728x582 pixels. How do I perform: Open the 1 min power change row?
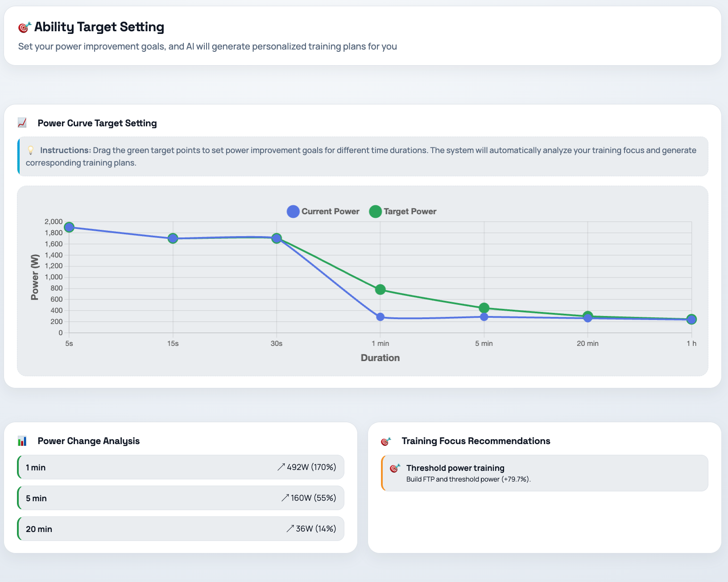click(181, 467)
